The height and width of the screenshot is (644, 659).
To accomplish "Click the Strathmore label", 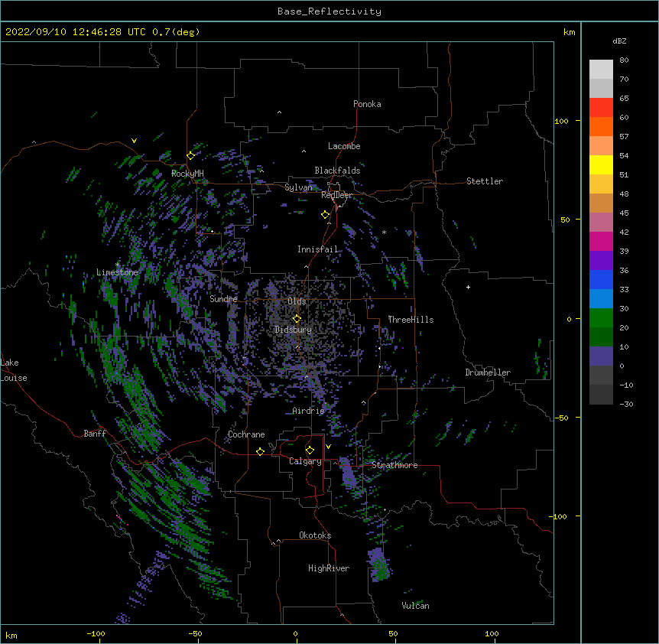I will pyautogui.click(x=394, y=465).
